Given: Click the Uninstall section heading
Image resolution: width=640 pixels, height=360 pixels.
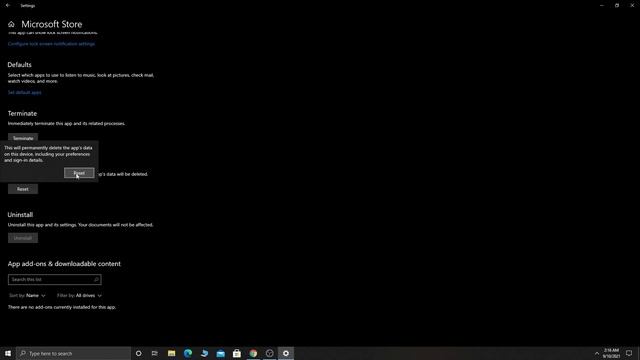Looking at the screenshot, I should (x=20, y=215).
